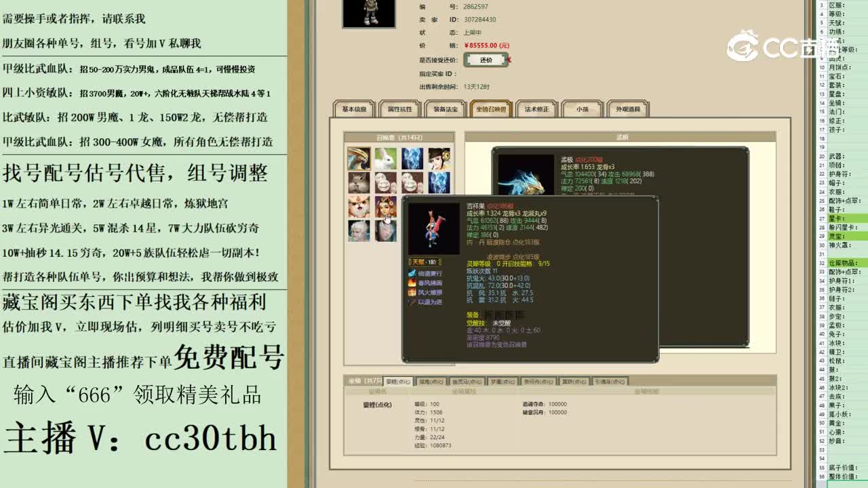868x488 pixels.
Task: Select the second mount tab 猫鬼(点化)
Action: tap(432, 382)
